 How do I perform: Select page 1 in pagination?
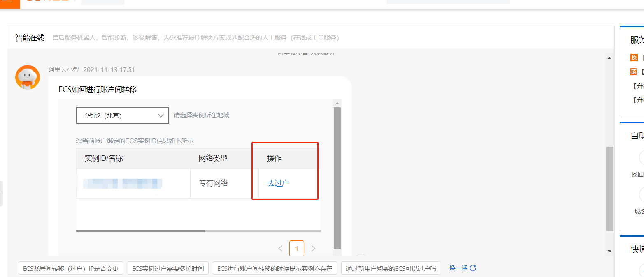point(297,249)
